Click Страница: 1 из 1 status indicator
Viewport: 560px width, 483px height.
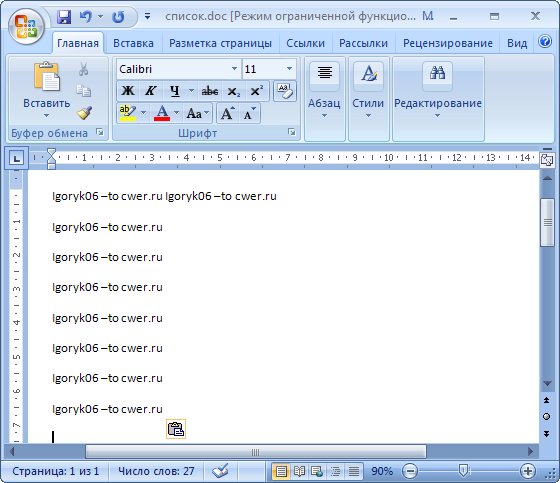coord(56,471)
